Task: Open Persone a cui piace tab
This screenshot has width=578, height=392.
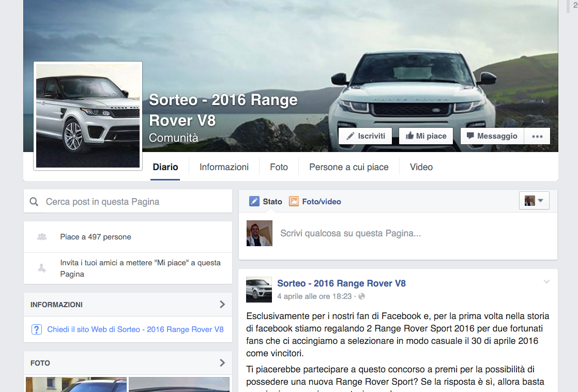Action: 348,167
